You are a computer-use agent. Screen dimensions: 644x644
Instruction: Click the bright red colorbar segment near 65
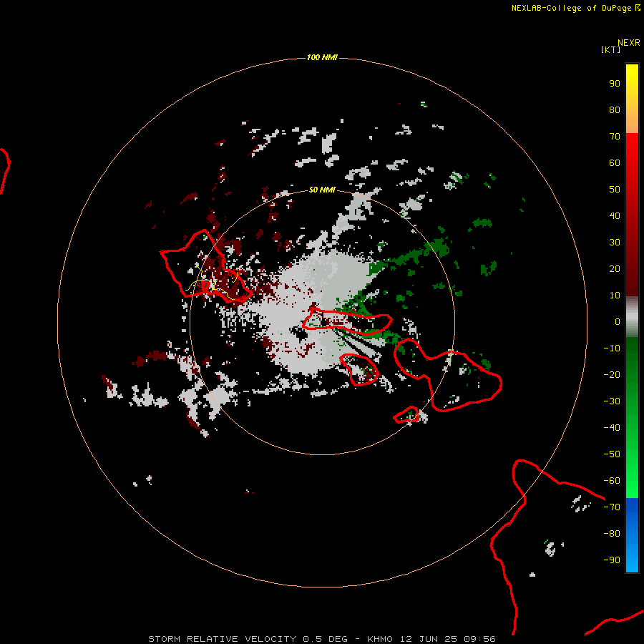(632, 150)
